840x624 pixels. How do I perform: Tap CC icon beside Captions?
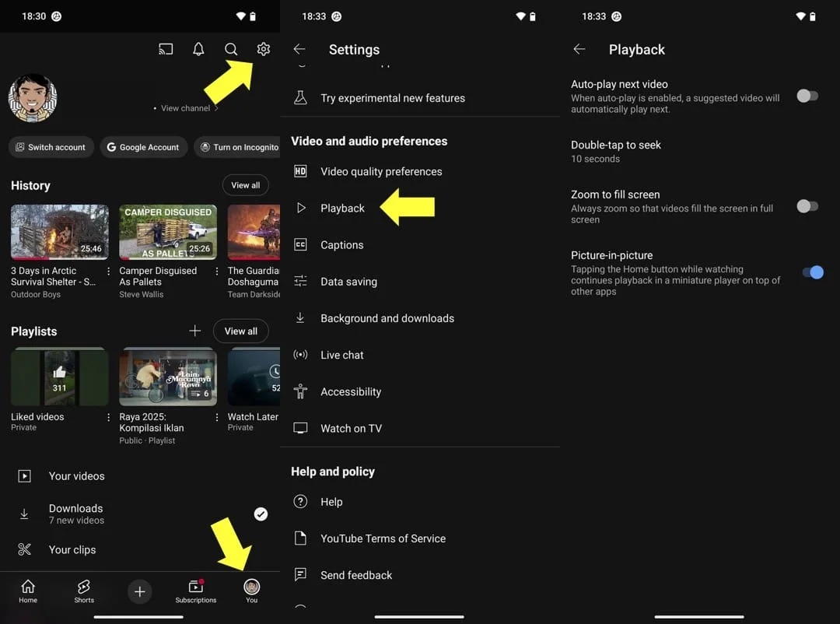(300, 244)
